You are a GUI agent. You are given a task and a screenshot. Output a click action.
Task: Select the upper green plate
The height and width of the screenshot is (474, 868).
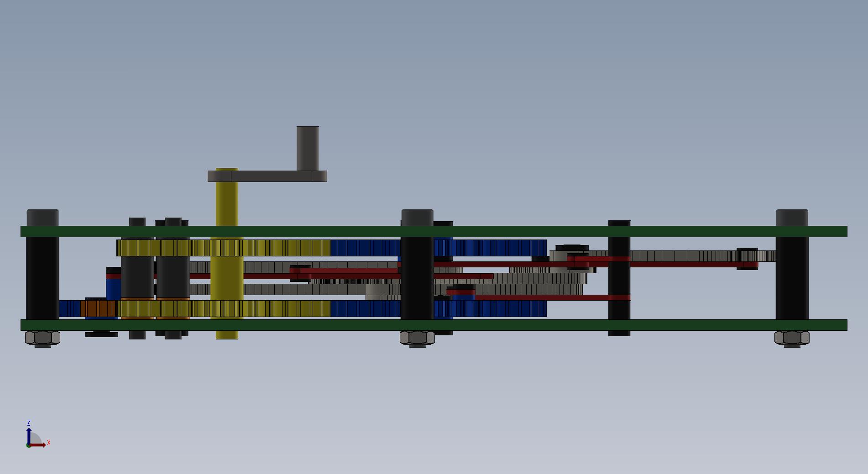(x=434, y=231)
